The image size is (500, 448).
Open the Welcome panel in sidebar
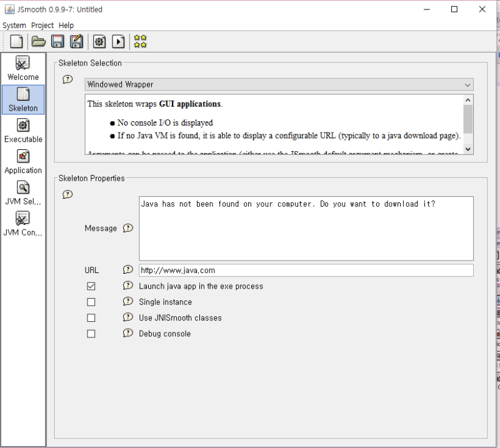click(23, 68)
